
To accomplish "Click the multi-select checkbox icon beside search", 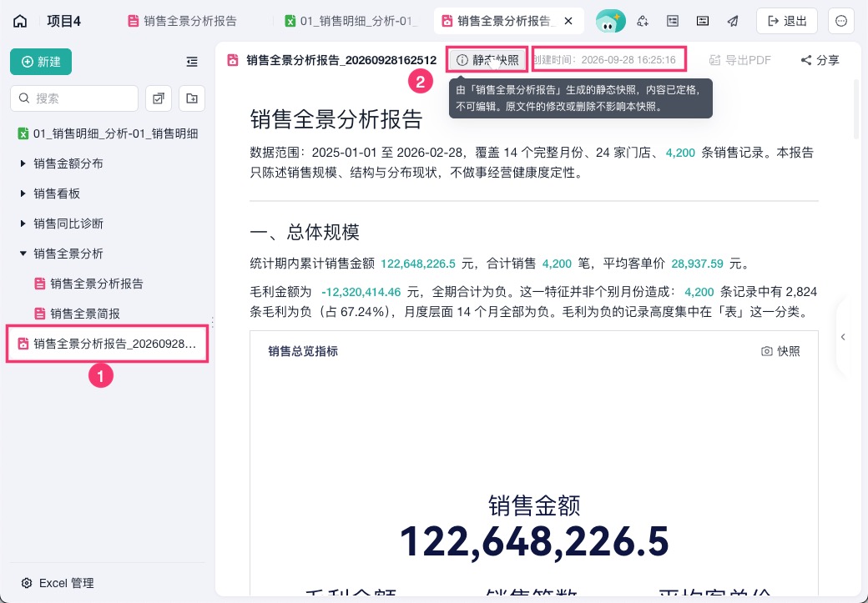I will (159, 98).
